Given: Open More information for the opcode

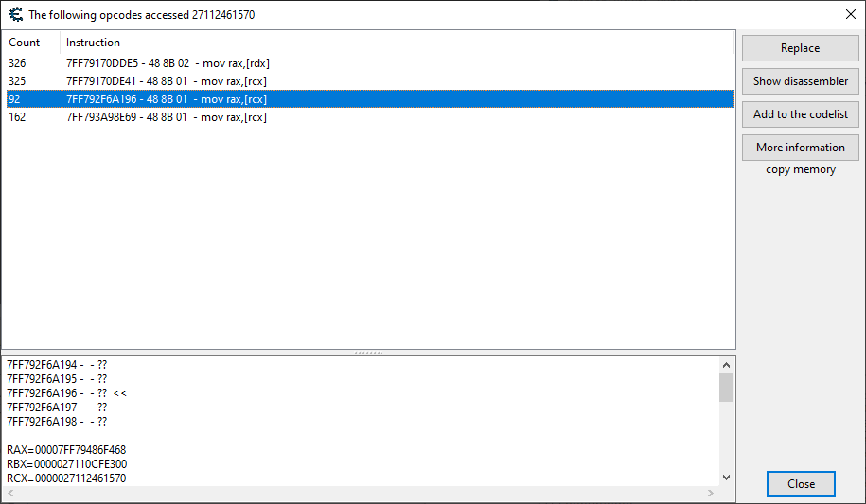Looking at the screenshot, I should click(801, 148).
